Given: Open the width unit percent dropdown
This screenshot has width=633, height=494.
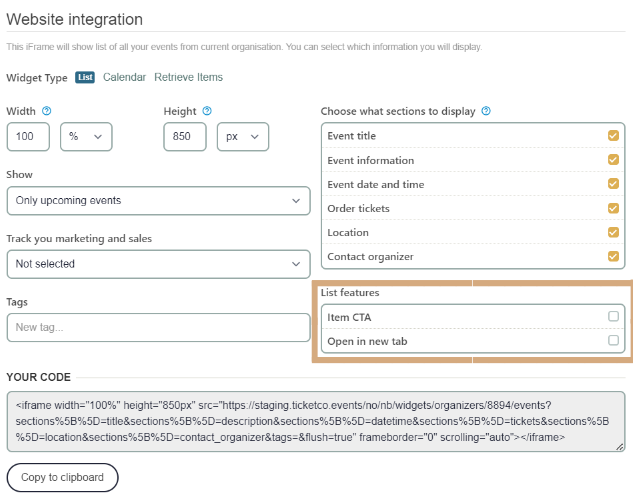Looking at the screenshot, I should coord(86,137).
